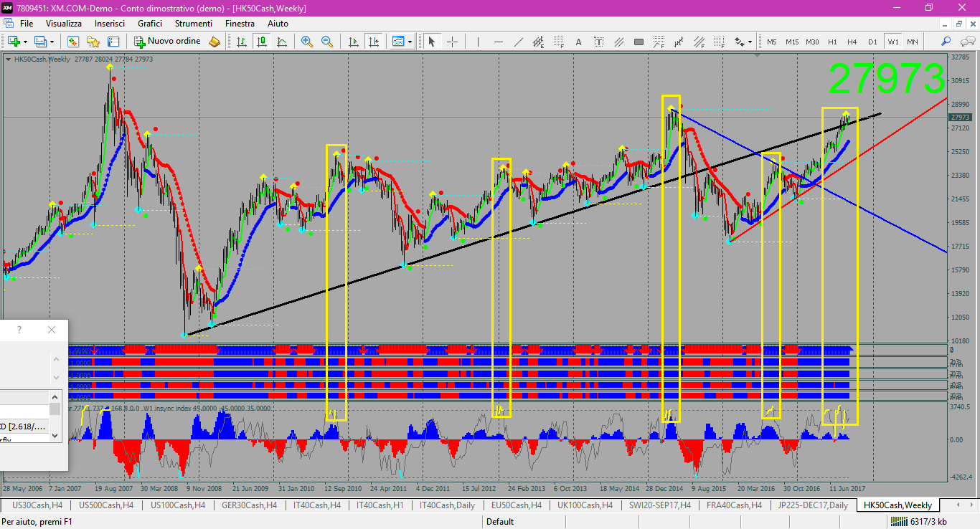Click the Default profile in status bar

coord(500,522)
